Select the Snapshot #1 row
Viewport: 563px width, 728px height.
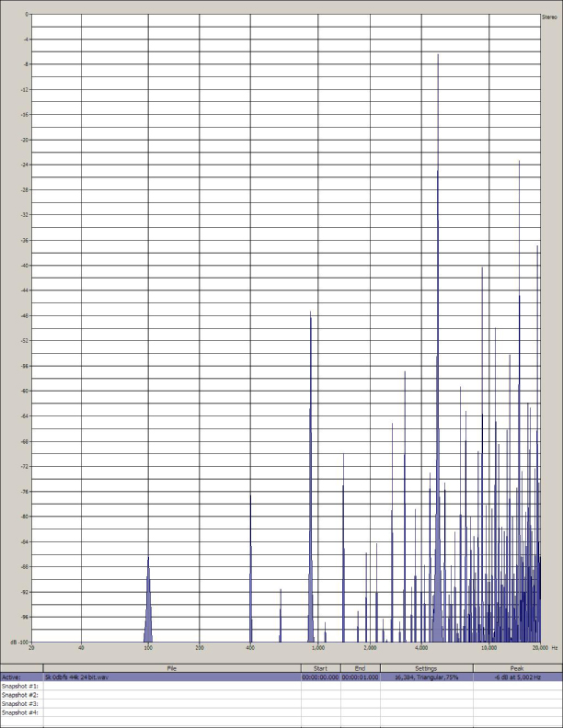(281, 687)
